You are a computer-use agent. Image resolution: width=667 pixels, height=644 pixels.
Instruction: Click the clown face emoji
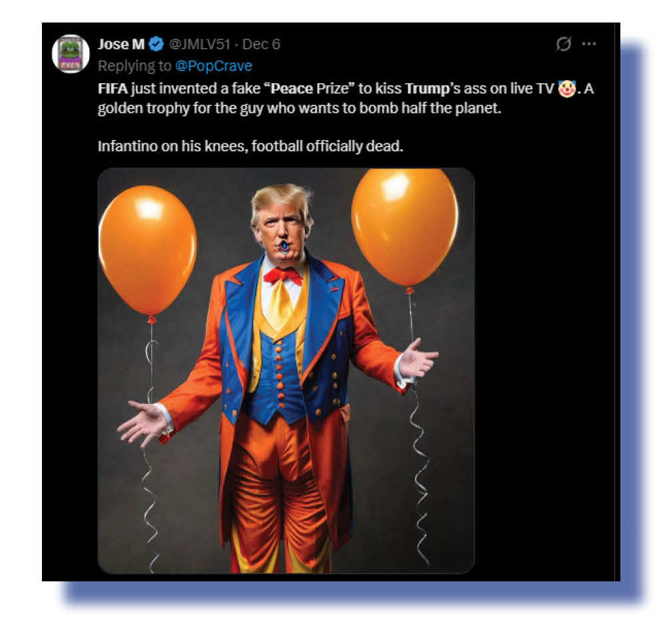coord(566,89)
